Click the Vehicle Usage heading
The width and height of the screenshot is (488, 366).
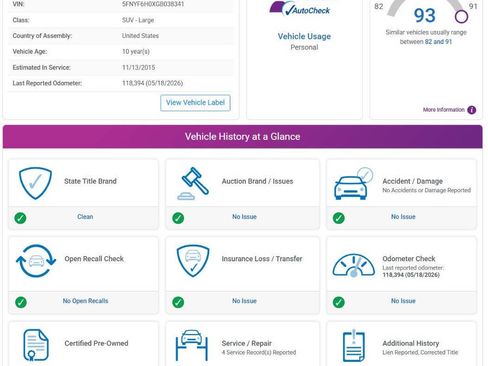(x=304, y=36)
